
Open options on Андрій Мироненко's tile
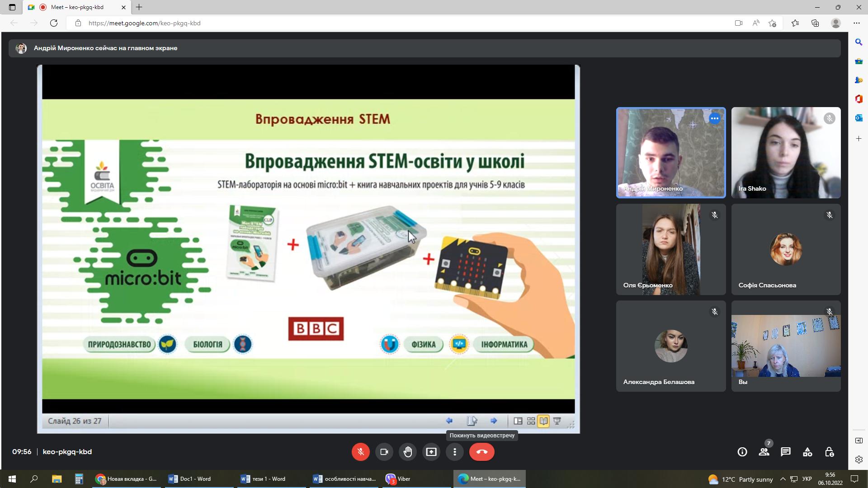[714, 118]
